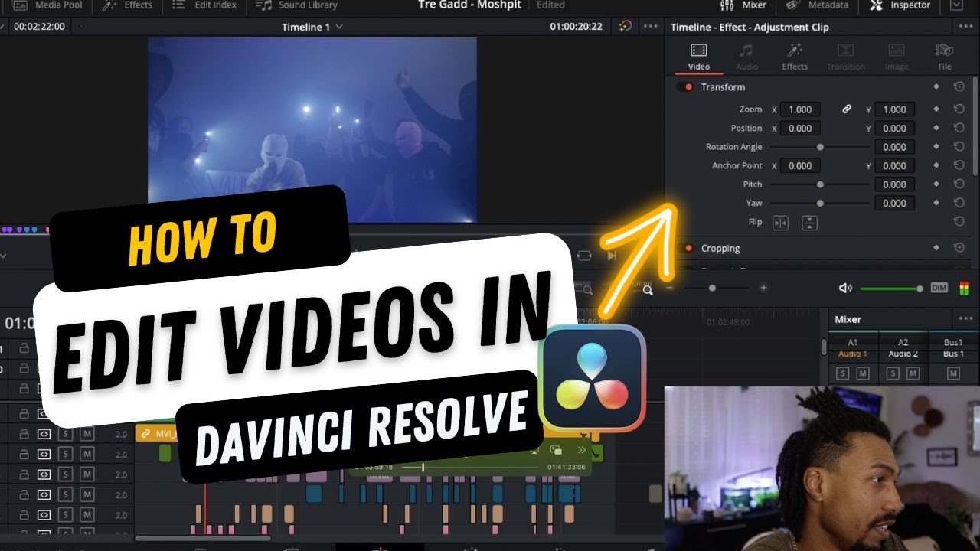This screenshot has width=980, height=551.
Task: Add a keyframe for the Cropping section
Action: (936, 248)
